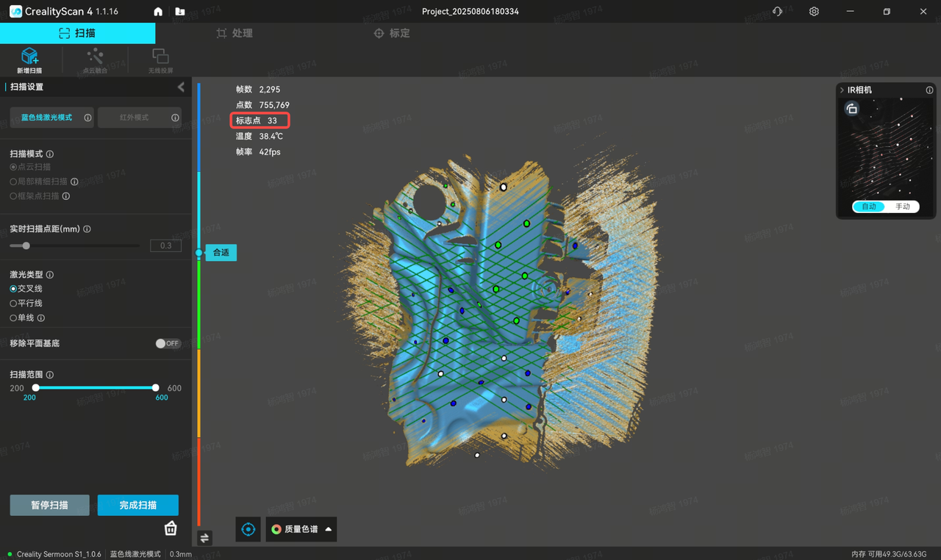Image resolution: width=941 pixels, height=560 pixels.
Task: Click the trash delete icon
Action: (171, 528)
